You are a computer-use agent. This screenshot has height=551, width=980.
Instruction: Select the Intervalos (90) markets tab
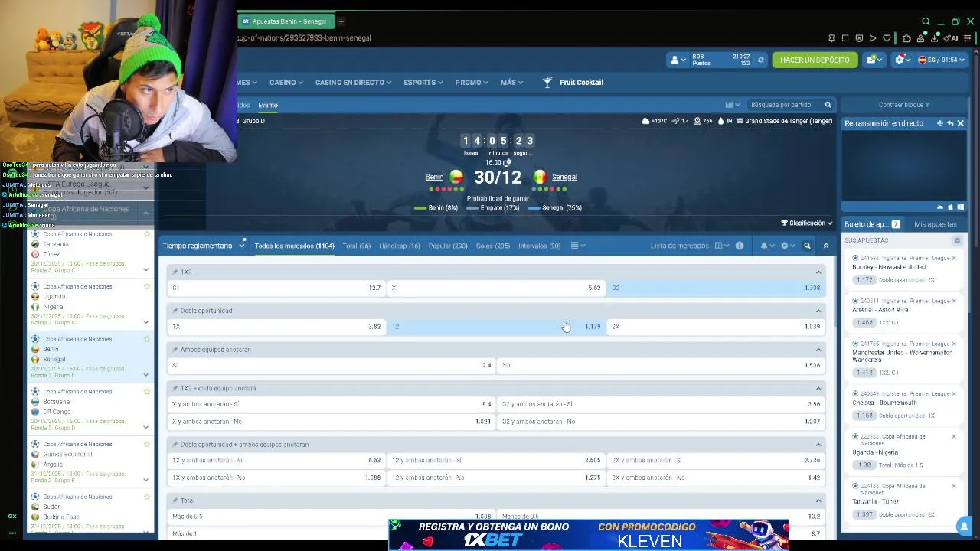click(540, 246)
